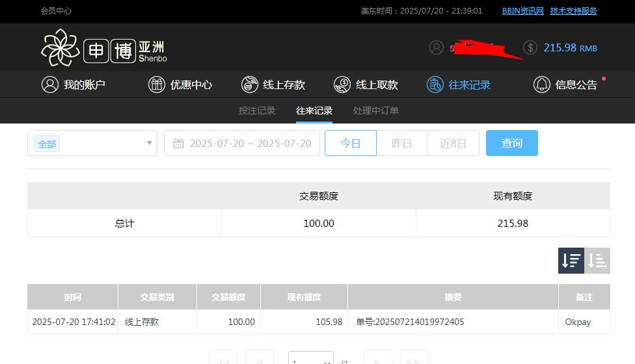Screen dimensions: 635x364
Task: Open 线上存款 menu
Action: click(273, 84)
